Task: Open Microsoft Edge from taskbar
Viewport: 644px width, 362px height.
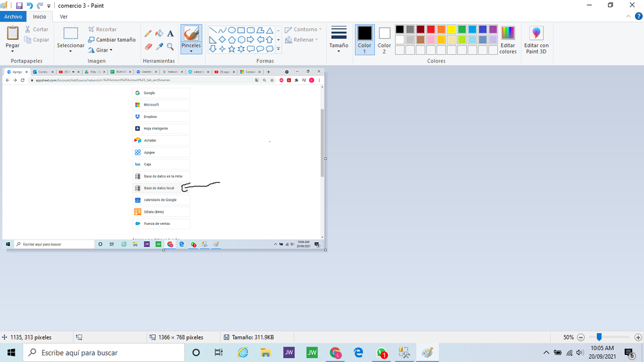Action: coord(358,352)
